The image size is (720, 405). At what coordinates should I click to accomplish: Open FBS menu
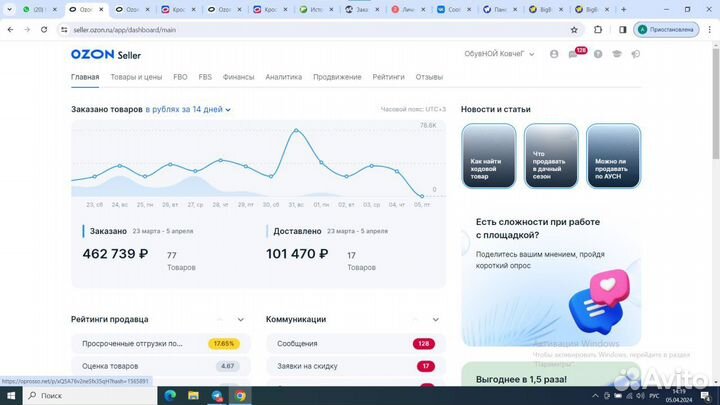205,77
